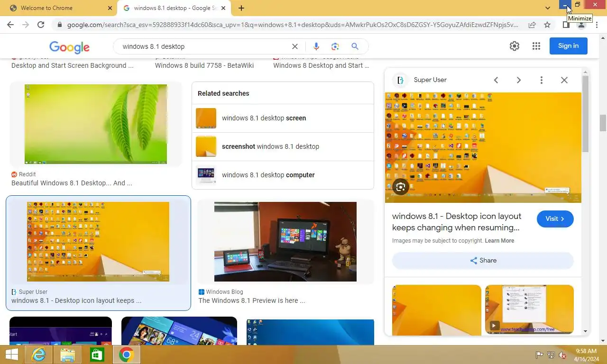
Task: Click the muted volume tray icon
Action: 562,355
